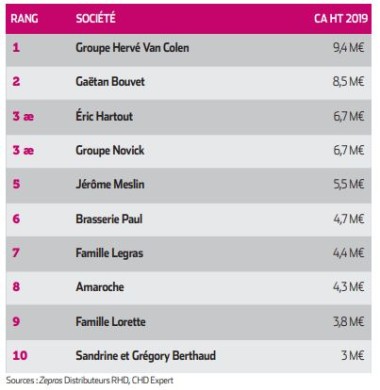Click rank number 1

tap(16, 48)
